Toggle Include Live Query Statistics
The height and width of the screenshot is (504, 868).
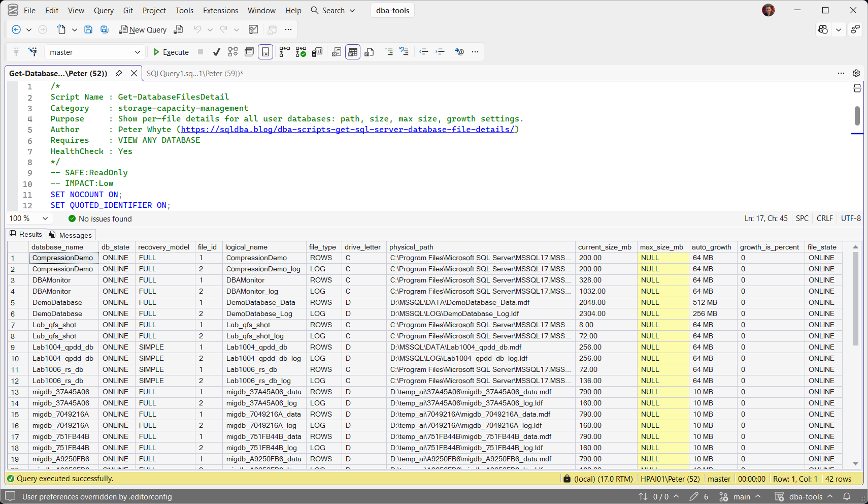click(x=301, y=52)
